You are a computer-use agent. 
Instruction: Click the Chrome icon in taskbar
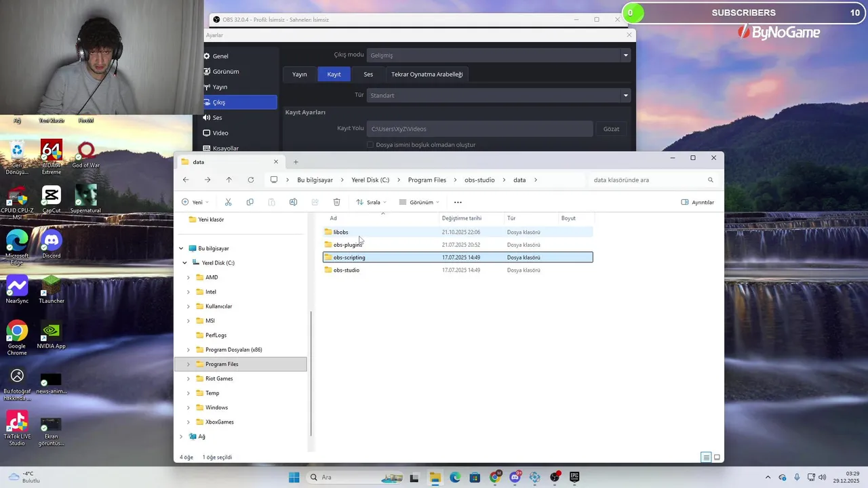(x=495, y=477)
